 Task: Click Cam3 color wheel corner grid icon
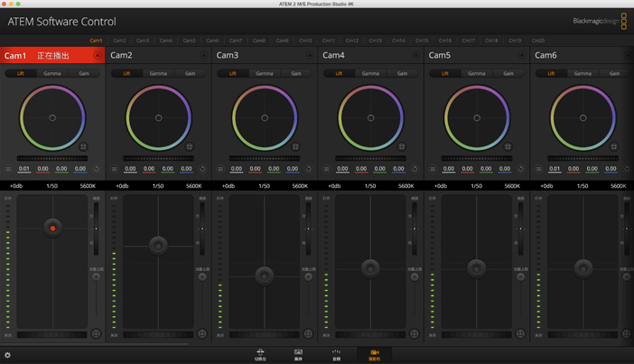point(295,147)
